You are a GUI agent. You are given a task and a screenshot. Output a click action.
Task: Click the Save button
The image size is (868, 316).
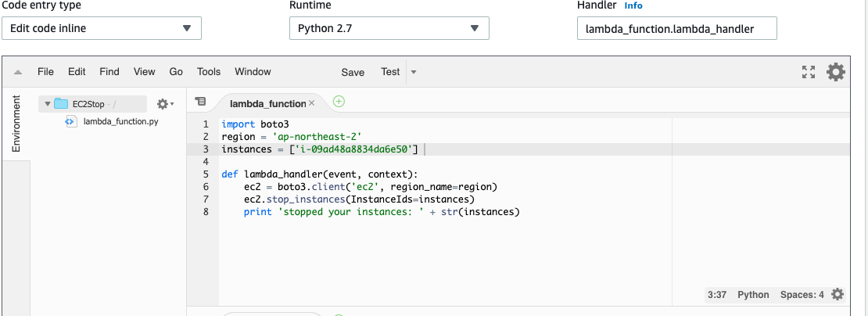coord(353,73)
